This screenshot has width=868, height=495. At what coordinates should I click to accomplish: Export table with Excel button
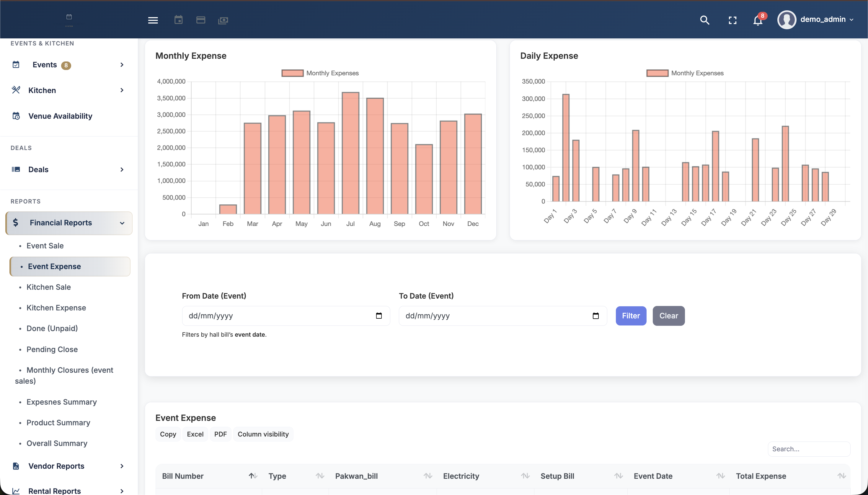tap(195, 434)
